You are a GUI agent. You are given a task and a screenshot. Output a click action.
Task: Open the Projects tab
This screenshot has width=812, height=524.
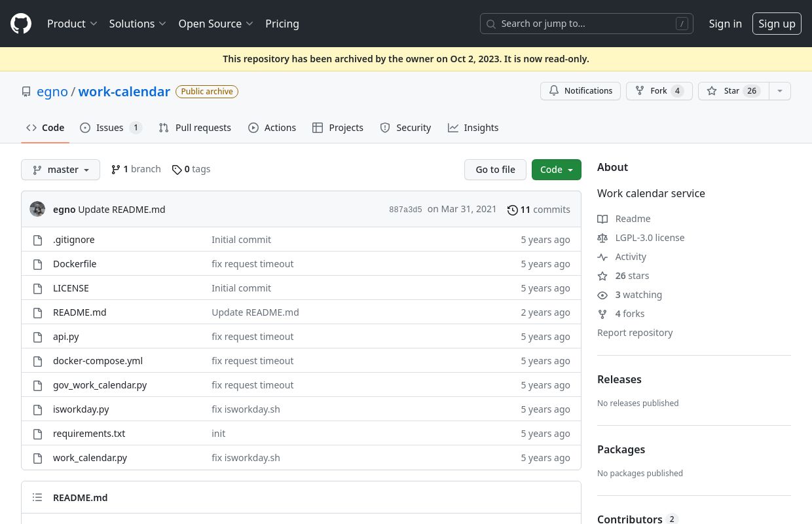pos(338,128)
